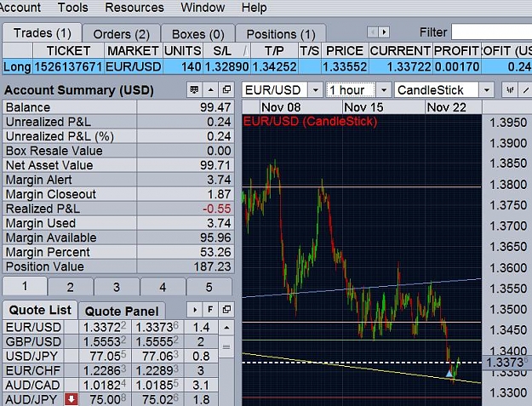
Task: Click take-profit value 1.34252 in trade row
Action: pyautogui.click(x=274, y=67)
